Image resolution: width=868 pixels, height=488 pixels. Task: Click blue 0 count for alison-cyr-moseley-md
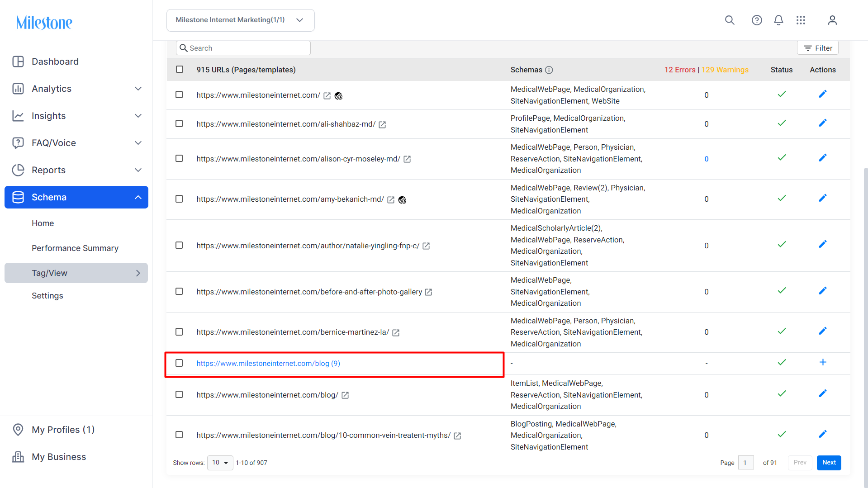click(x=707, y=159)
